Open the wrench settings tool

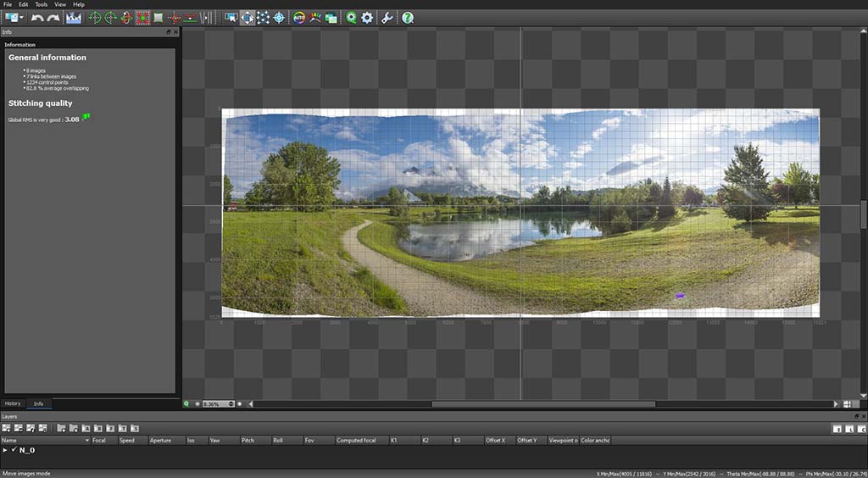387,17
